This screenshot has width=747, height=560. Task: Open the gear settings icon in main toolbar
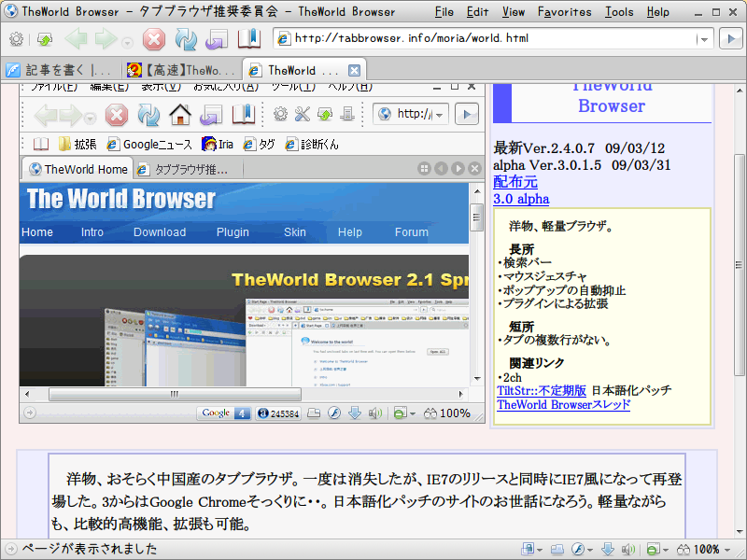16,39
